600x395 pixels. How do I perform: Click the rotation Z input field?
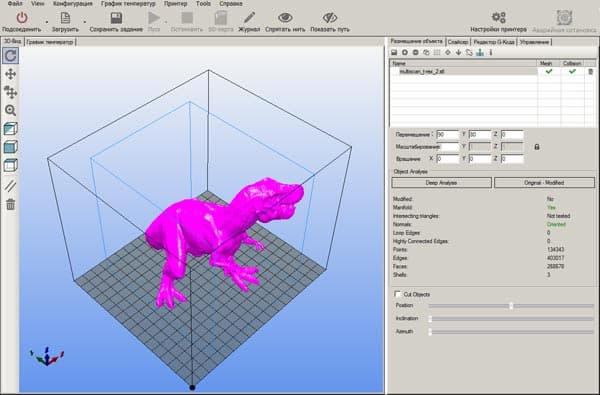[512, 159]
